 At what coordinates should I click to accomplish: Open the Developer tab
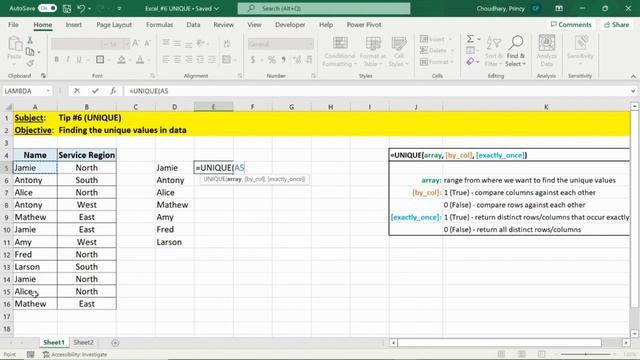click(x=290, y=24)
